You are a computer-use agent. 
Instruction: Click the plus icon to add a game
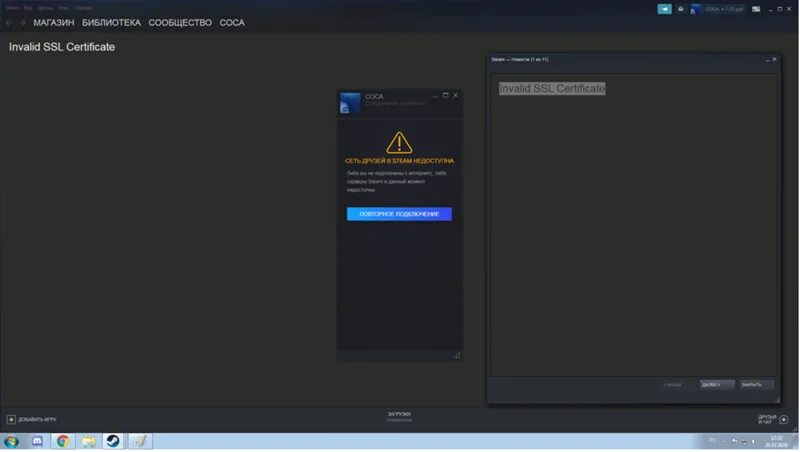click(11, 419)
